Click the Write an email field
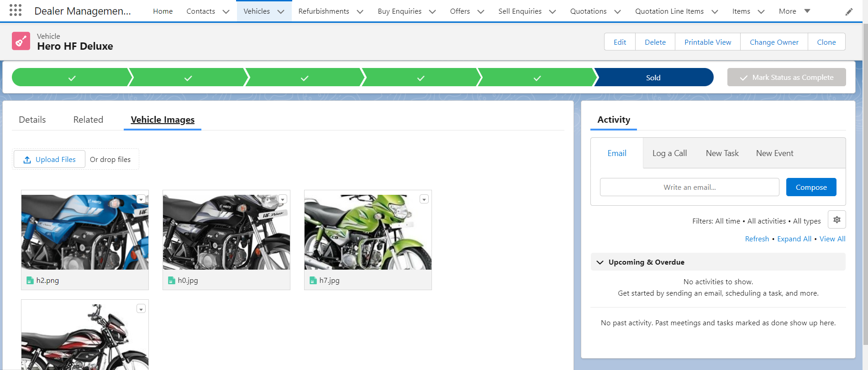This screenshot has height=370, width=868. (689, 187)
